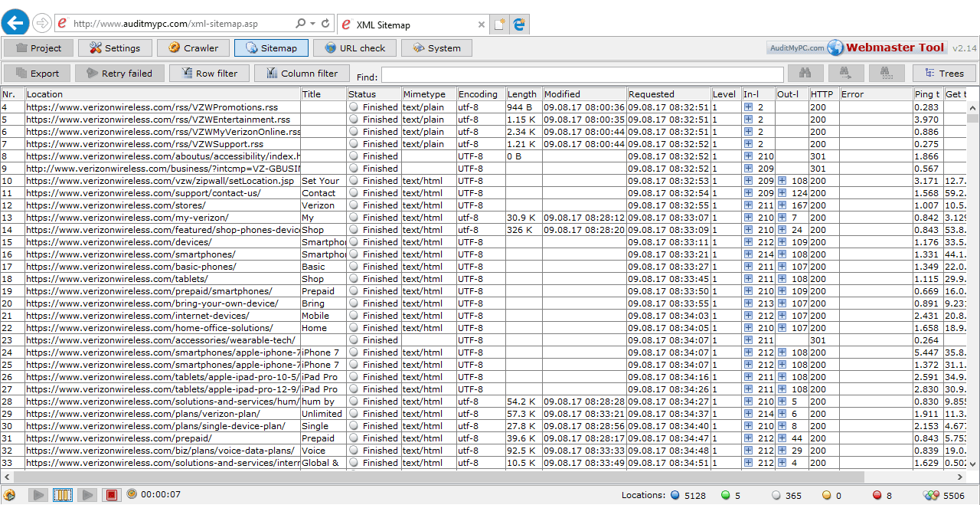Image resolution: width=980 pixels, height=505 pixels.
Task: Click the address bar search magnifier icon
Action: (300, 24)
